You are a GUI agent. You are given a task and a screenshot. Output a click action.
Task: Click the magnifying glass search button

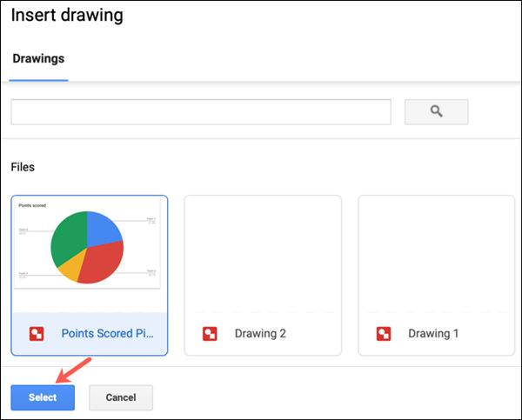coord(437,112)
